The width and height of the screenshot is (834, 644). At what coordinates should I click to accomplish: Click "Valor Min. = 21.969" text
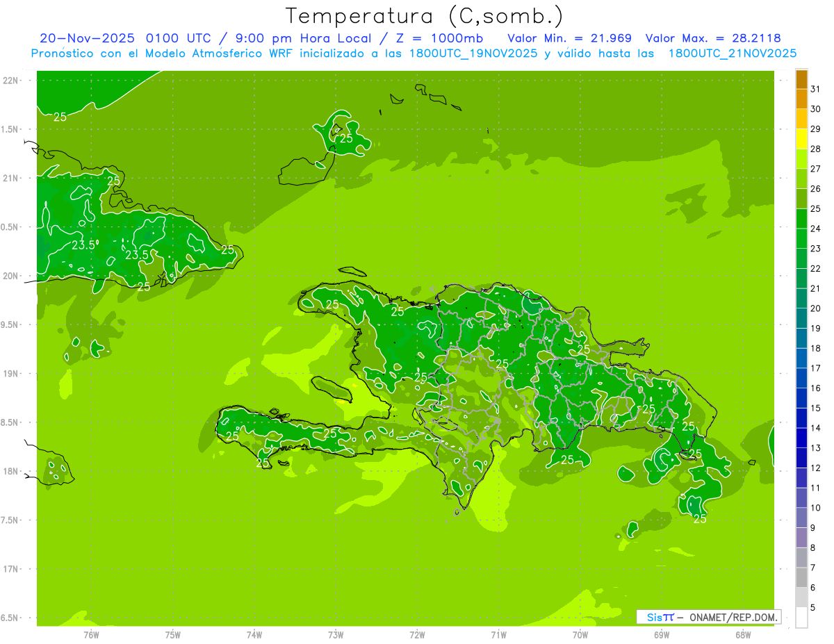569,38
